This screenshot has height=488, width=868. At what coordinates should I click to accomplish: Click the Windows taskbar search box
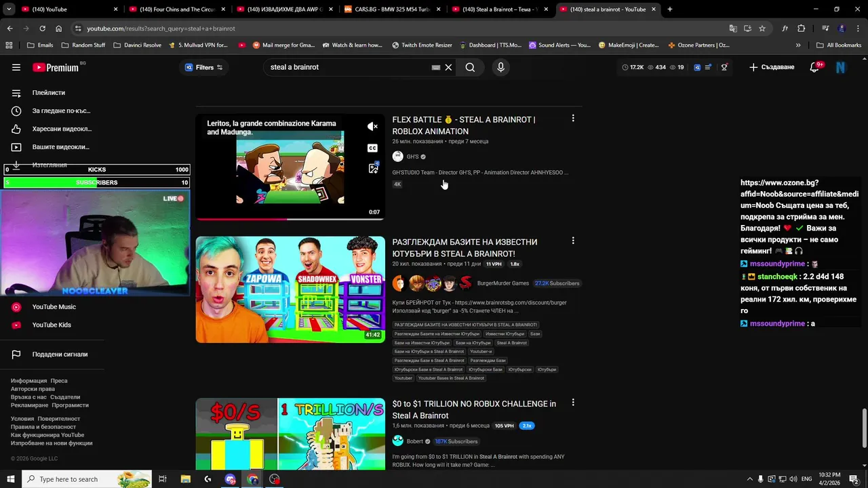pos(87,479)
